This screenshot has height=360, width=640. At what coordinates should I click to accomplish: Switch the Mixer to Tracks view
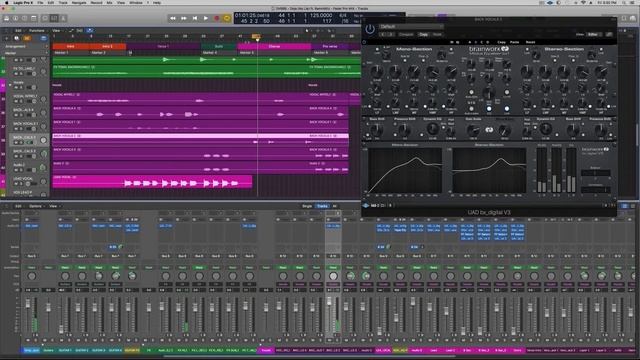322,206
